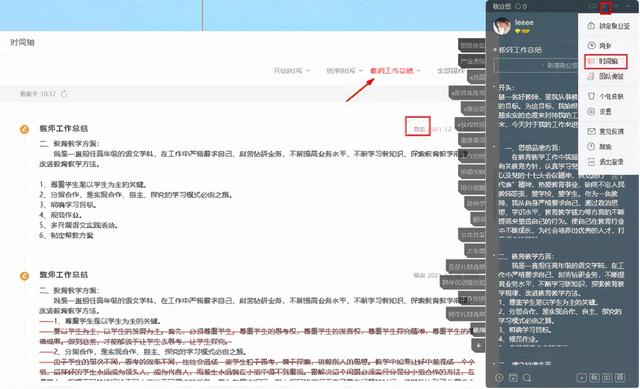Click the 新增敬业签 input box

(x=536, y=65)
